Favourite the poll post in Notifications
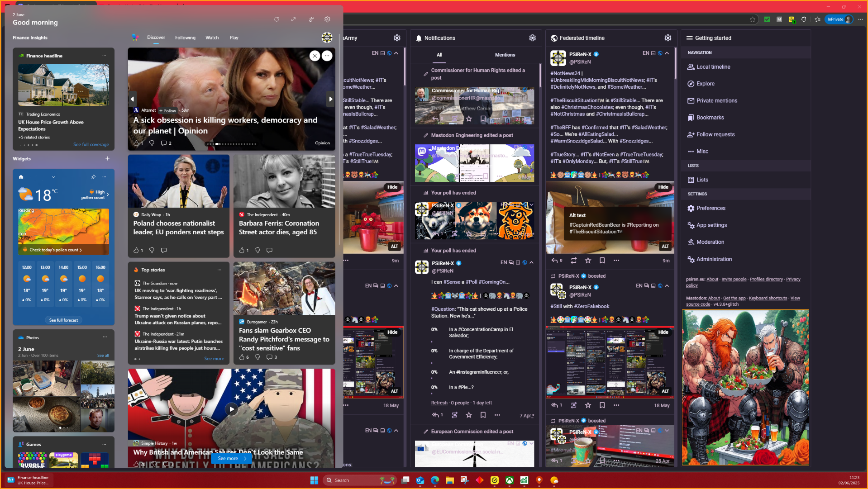868x489 pixels. 469,415
